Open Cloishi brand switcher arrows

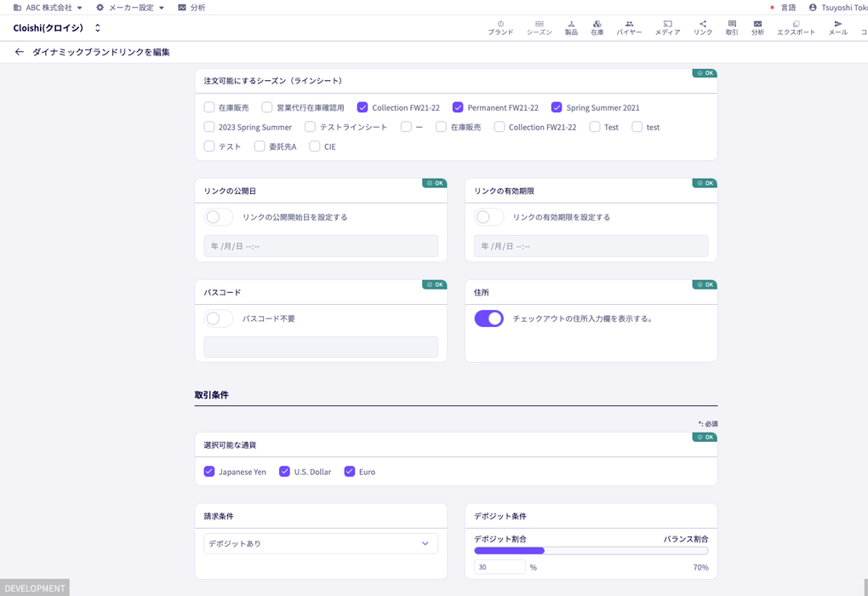click(x=97, y=28)
